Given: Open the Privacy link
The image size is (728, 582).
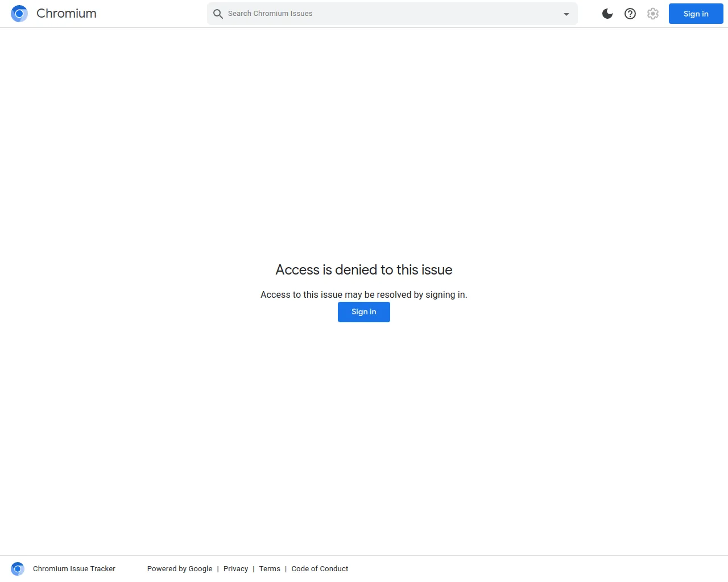Looking at the screenshot, I should click(x=235, y=569).
